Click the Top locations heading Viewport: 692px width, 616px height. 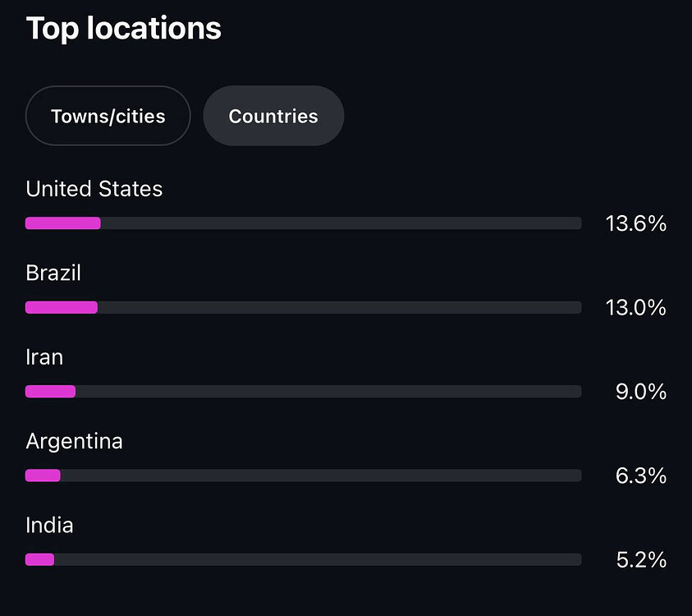point(124,28)
